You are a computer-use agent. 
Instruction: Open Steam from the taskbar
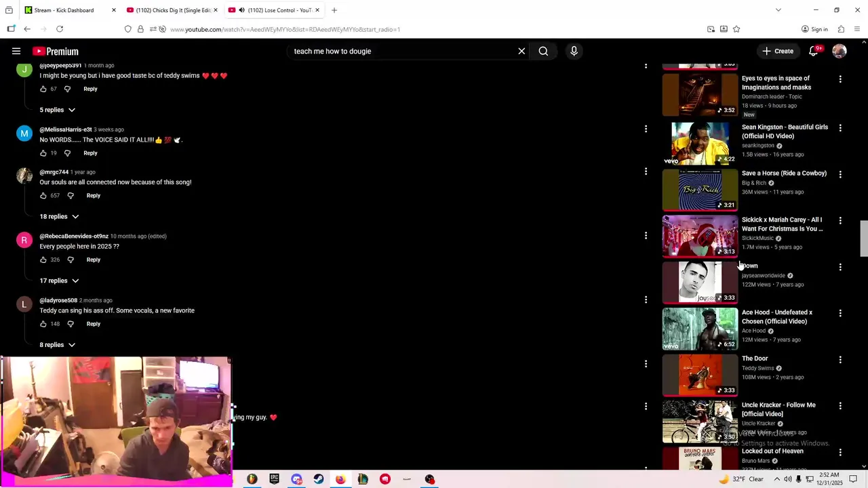tap(319, 479)
